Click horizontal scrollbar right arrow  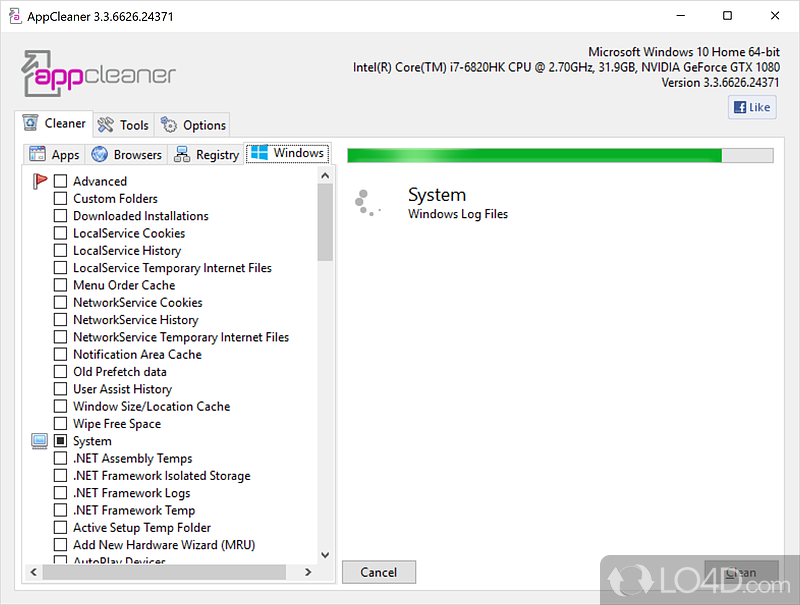[308, 572]
